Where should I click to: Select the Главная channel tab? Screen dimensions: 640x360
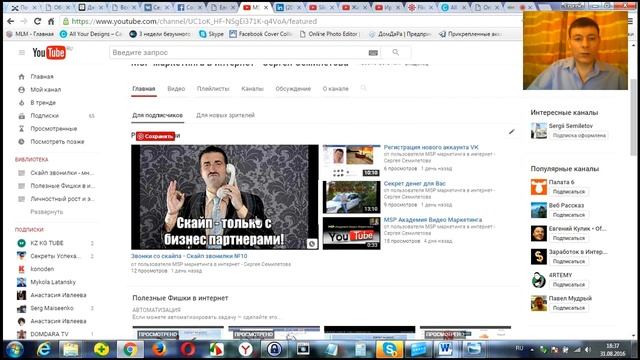(144, 89)
